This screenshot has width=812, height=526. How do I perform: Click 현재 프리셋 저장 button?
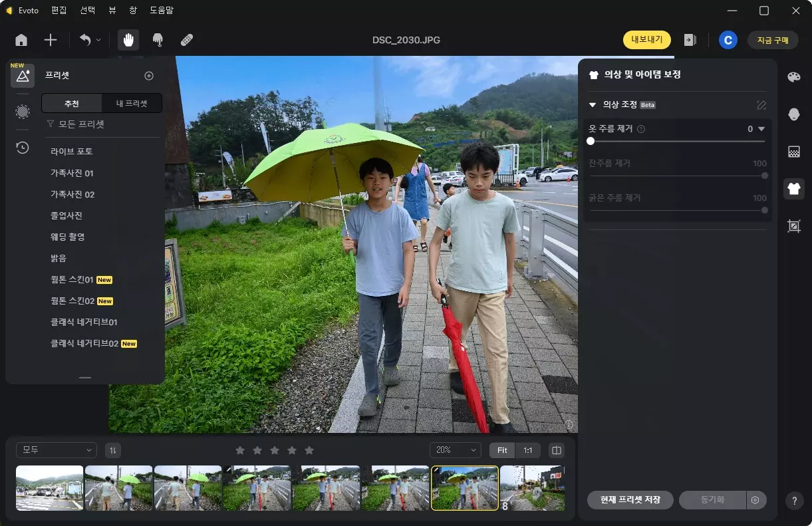coord(630,500)
